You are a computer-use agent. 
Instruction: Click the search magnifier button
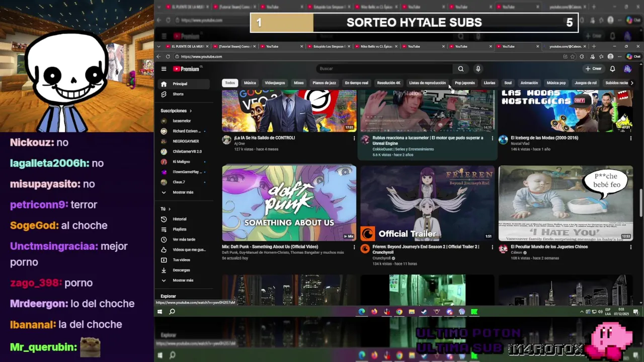coord(460,69)
